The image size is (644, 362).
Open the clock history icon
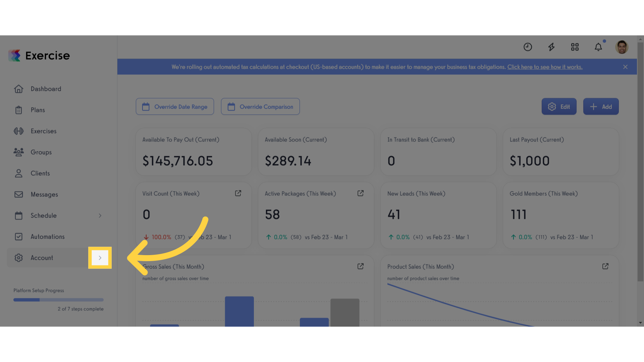[528, 47]
